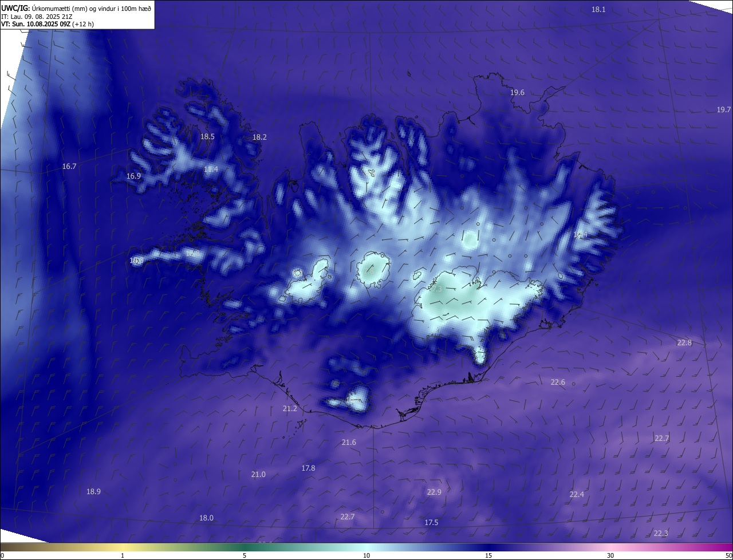Select the 22.6 value label

click(558, 382)
